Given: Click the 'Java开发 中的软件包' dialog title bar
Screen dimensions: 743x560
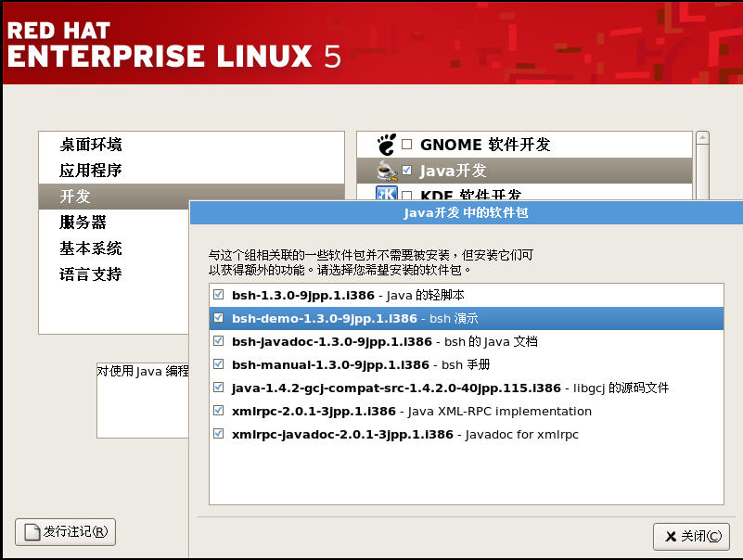Looking at the screenshot, I should [x=467, y=212].
